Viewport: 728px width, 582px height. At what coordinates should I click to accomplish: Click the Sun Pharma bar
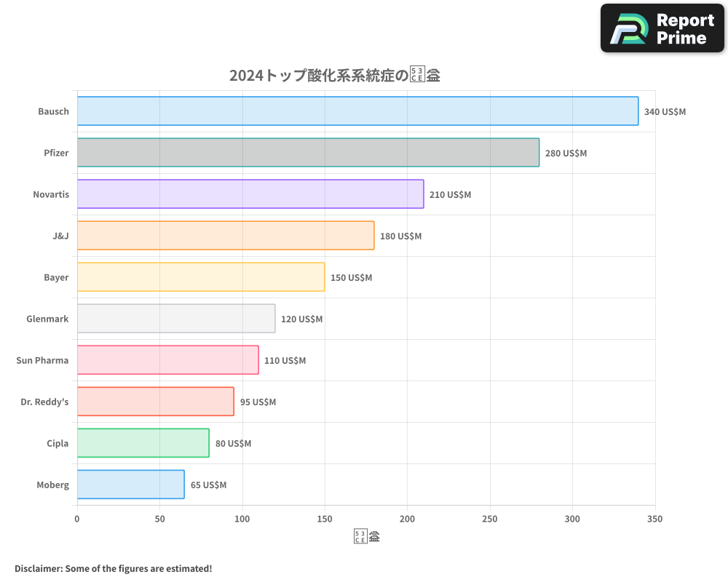click(x=167, y=360)
